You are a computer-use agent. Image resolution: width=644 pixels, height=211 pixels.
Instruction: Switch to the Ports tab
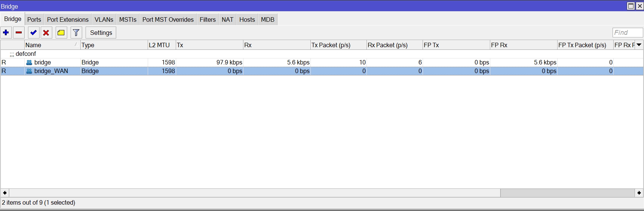(34, 19)
